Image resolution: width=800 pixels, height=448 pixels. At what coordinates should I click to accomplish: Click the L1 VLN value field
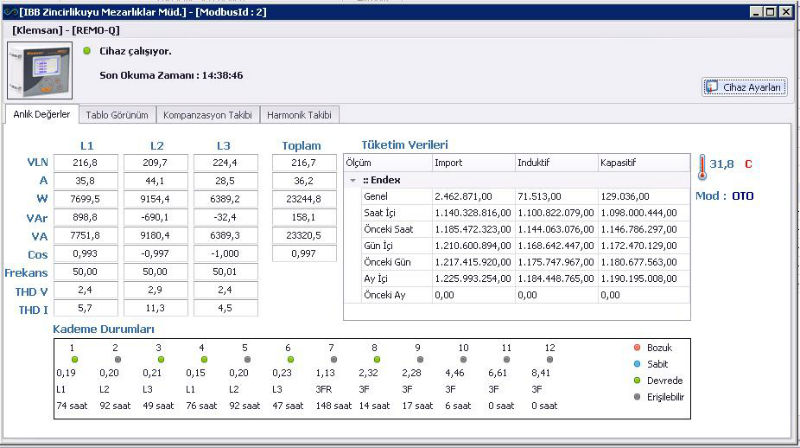[x=84, y=162]
